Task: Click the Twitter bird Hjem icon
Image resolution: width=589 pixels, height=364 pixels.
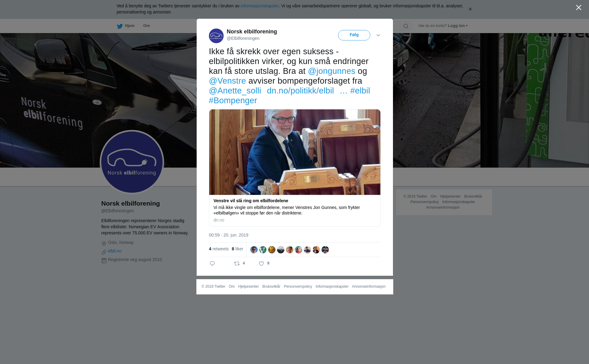Action: pos(120,26)
